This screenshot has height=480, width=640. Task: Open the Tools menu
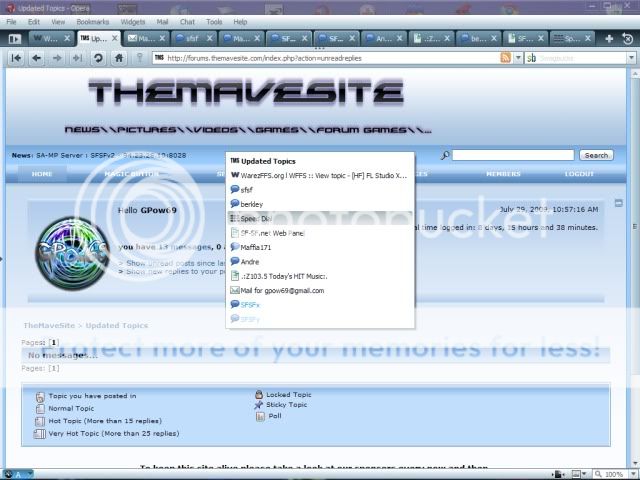pyautogui.click(x=214, y=22)
